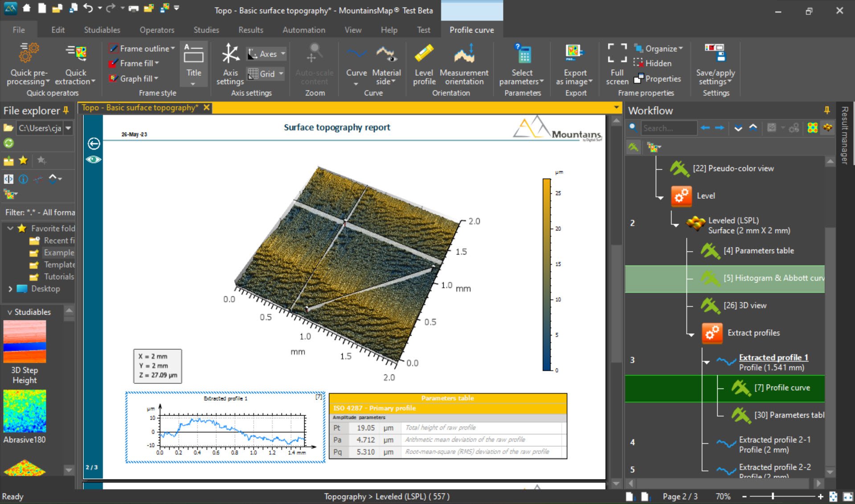Open the Graph fill dropdown

pyautogui.click(x=134, y=78)
